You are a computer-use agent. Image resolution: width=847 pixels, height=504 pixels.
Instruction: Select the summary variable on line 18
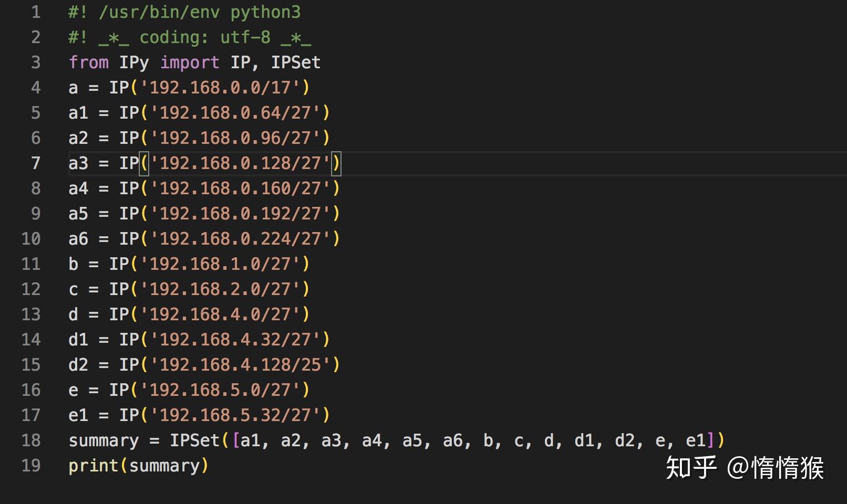(x=103, y=440)
